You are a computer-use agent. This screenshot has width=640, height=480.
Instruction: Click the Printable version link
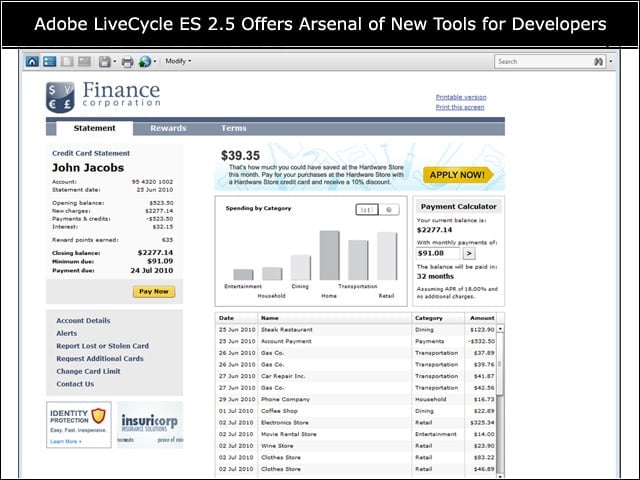(x=461, y=97)
